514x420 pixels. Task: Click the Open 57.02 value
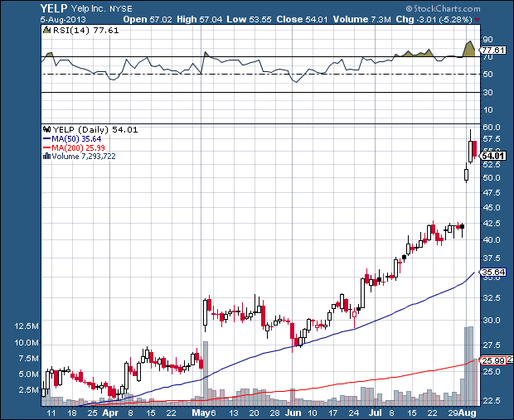(148, 19)
